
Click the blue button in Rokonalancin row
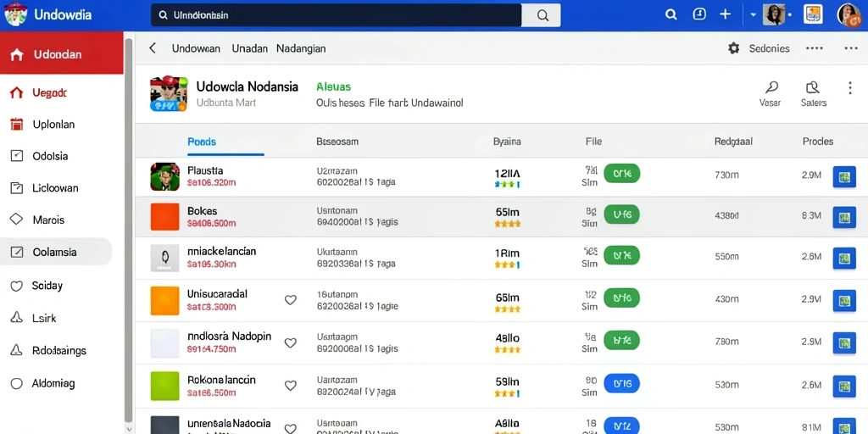621,383
